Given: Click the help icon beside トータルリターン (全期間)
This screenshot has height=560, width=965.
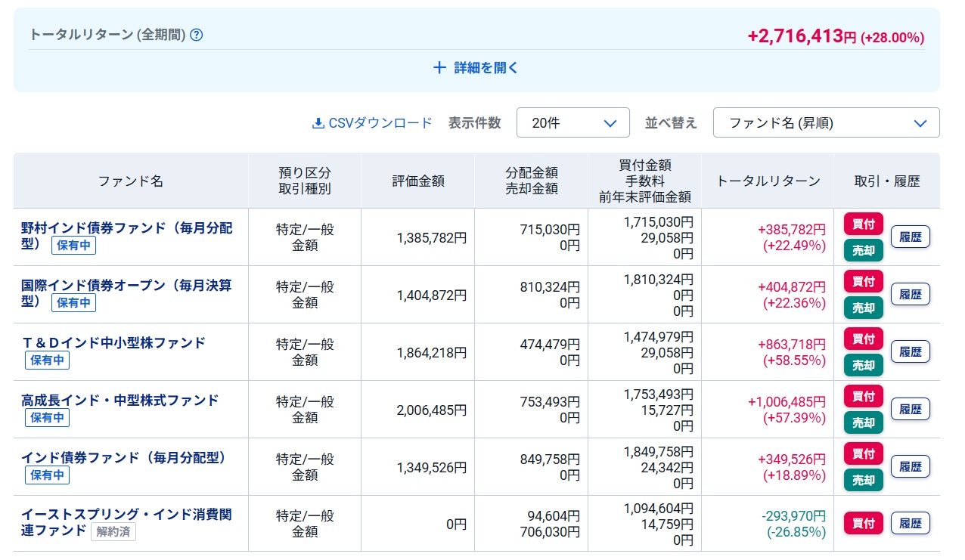Looking at the screenshot, I should pos(197,35).
